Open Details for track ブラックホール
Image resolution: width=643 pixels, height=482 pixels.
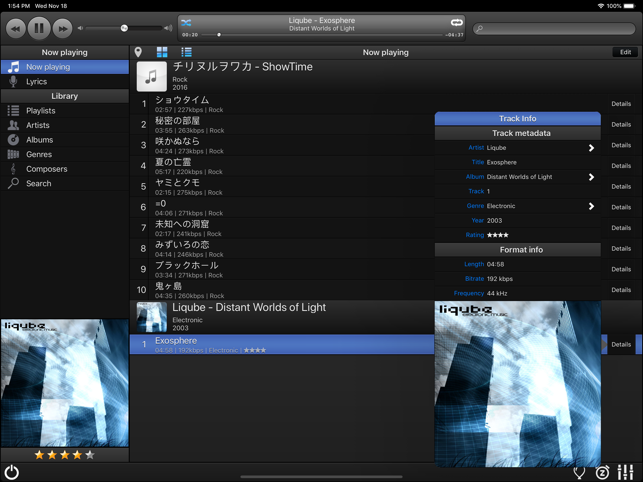pyautogui.click(x=621, y=269)
